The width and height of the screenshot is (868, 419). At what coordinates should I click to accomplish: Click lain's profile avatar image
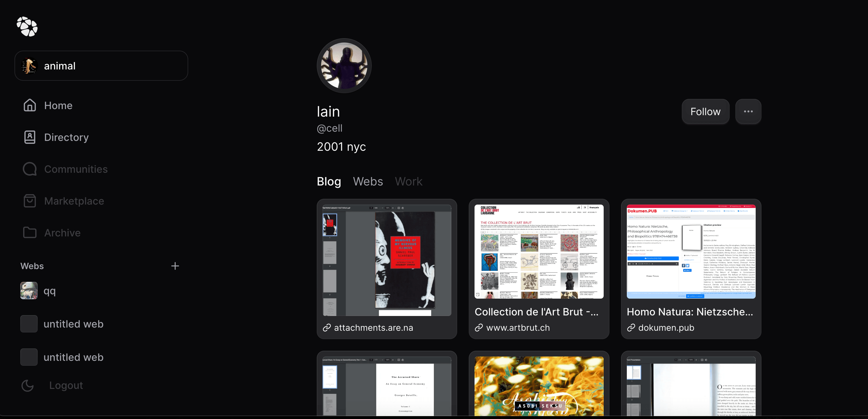[x=344, y=65]
